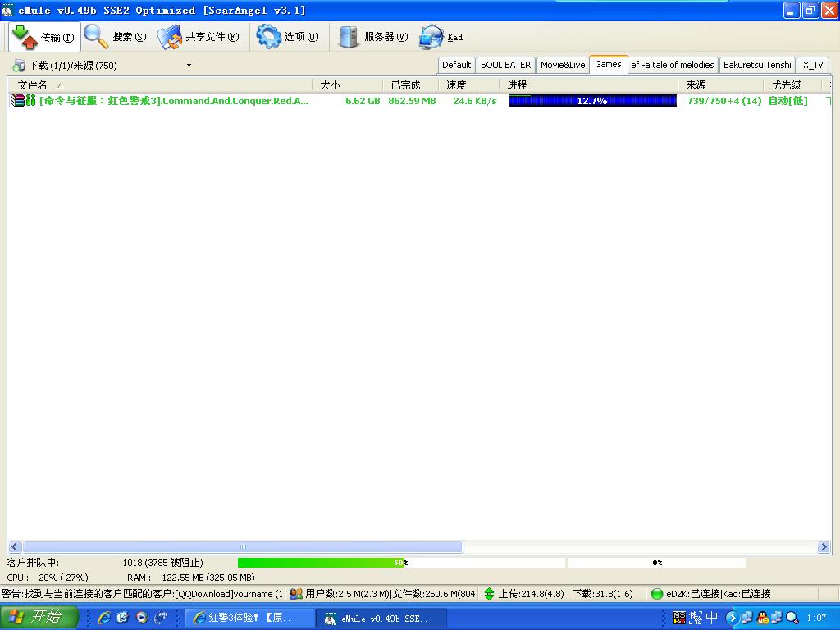Screen dimensions: 840x630
Task: Click the second quick launch browser icon
Action: coord(123,618)
